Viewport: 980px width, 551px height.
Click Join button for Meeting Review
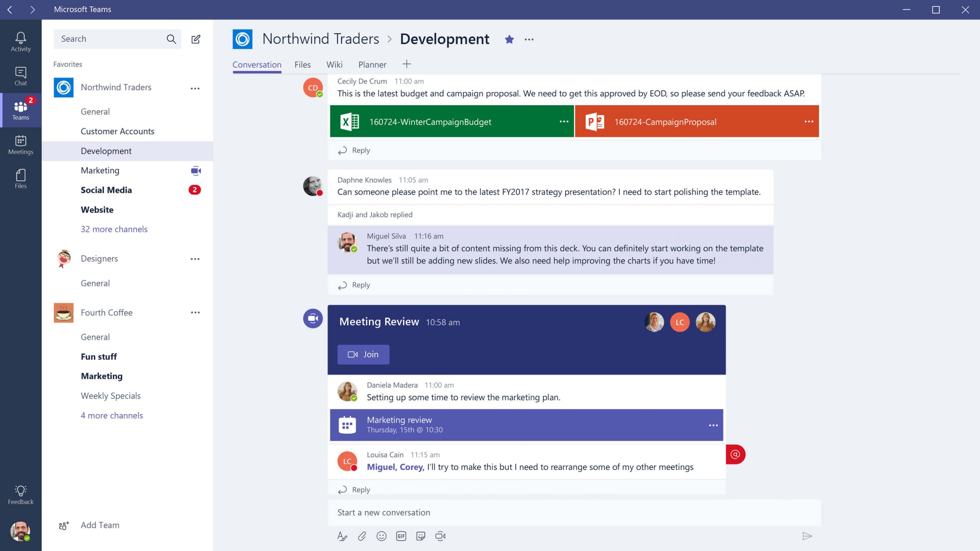click(363, 354)
